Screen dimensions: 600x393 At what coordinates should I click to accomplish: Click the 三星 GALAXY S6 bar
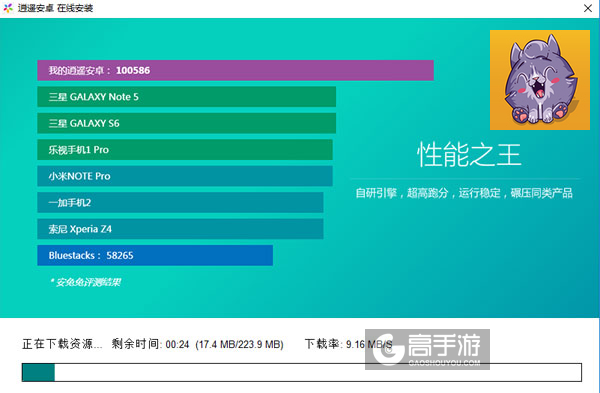(x=187, y=123)
